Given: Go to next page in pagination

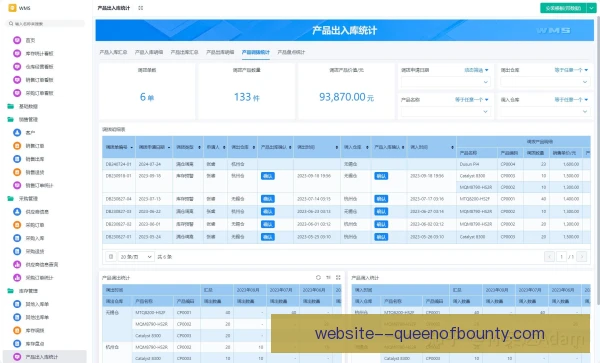Looking at the screenshot, I should [582, 257].
